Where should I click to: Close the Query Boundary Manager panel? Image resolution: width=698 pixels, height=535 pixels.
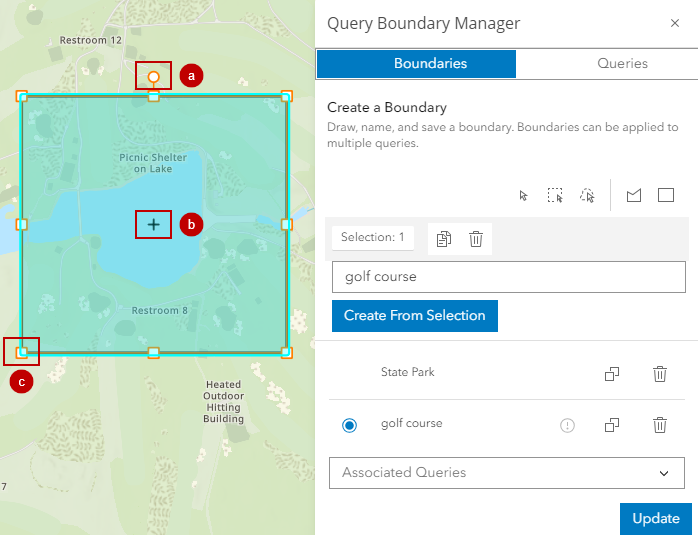click(675, 23)
